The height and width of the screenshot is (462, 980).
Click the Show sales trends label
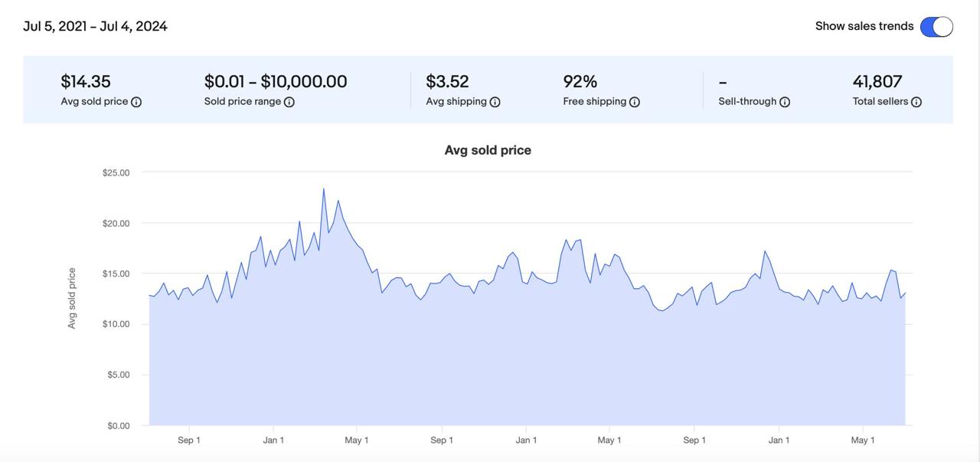coord(864,26)
